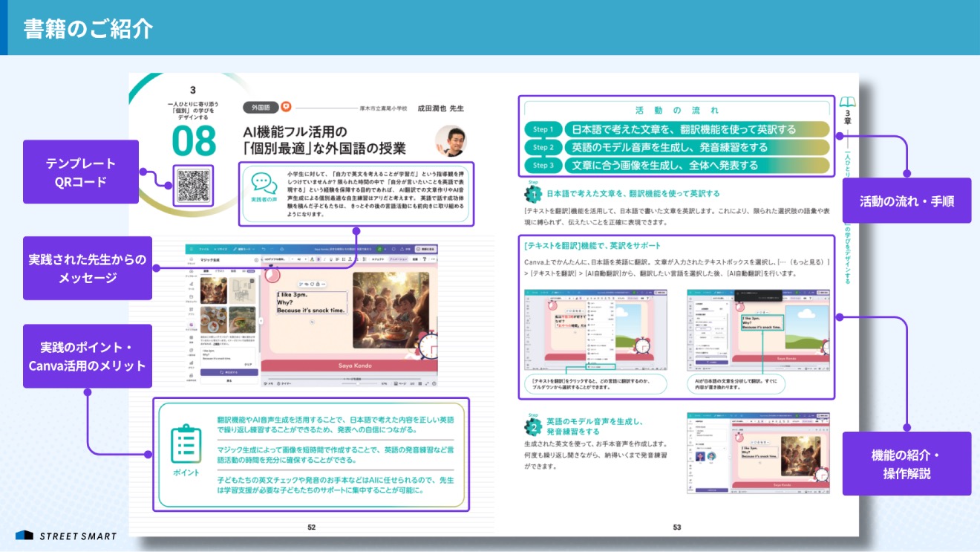The height and width of the screenshot is (552, 980).
Task: Click page number 53
Action: [x=677, y=527]
